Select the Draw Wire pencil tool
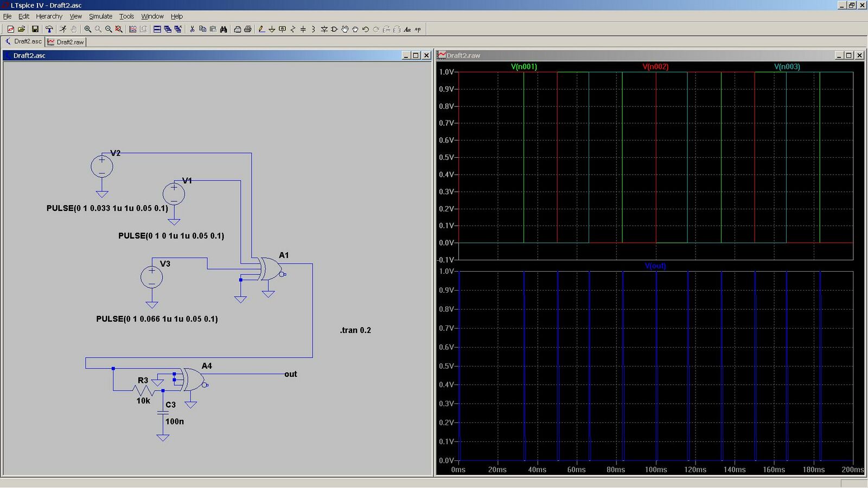Screen dimensions: 868x488 [x=261, y=29]
